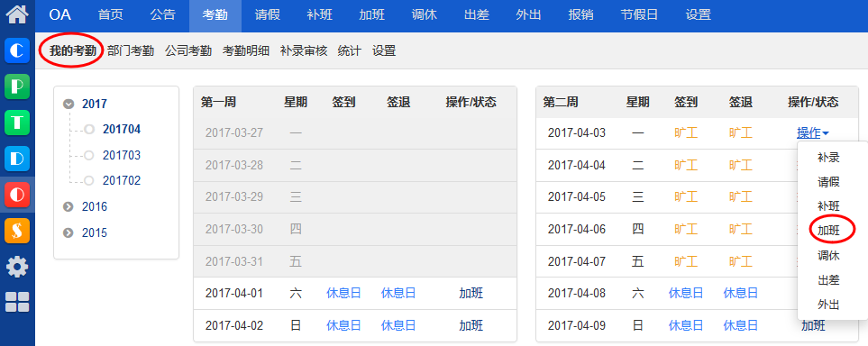The width and height of the screenshot is (868, 346).
Task: Open the green T app icon
Action: point(17,123)
